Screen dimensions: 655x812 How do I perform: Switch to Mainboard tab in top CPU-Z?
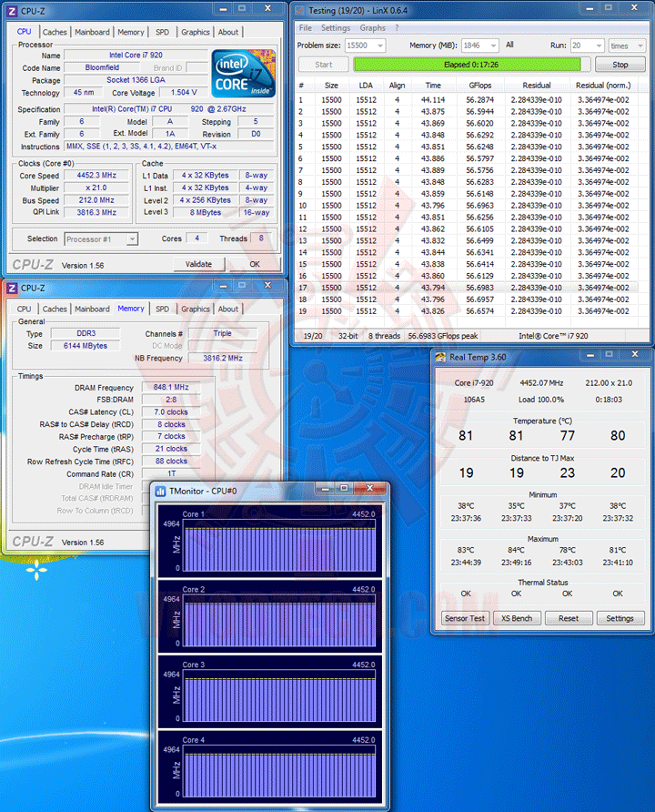92,32
